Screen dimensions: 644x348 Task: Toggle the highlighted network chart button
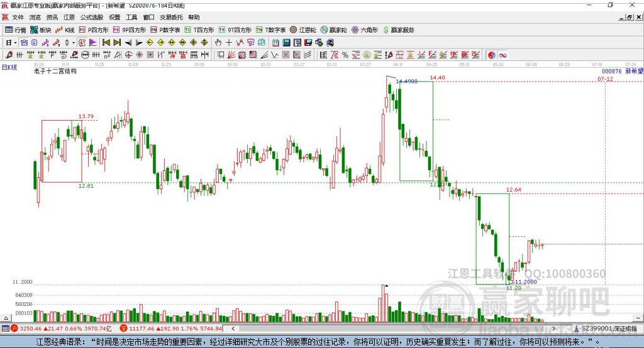(24, 42)
